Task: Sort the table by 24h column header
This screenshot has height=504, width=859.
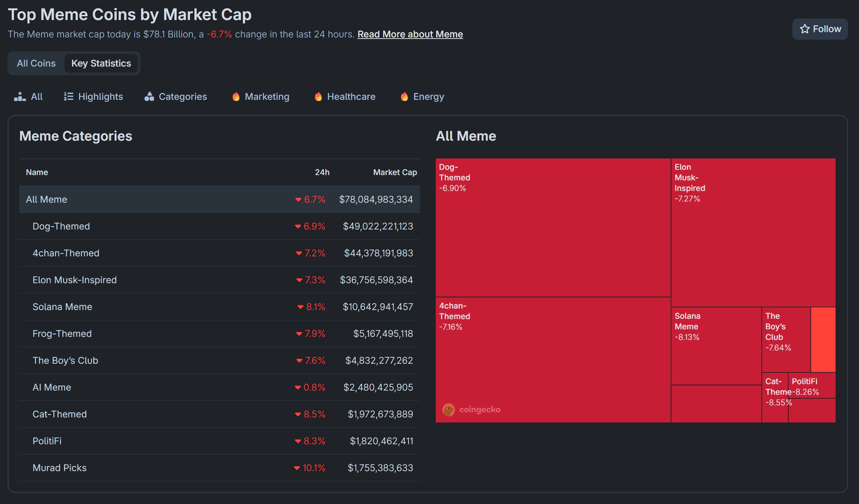Action: point(322,172)
